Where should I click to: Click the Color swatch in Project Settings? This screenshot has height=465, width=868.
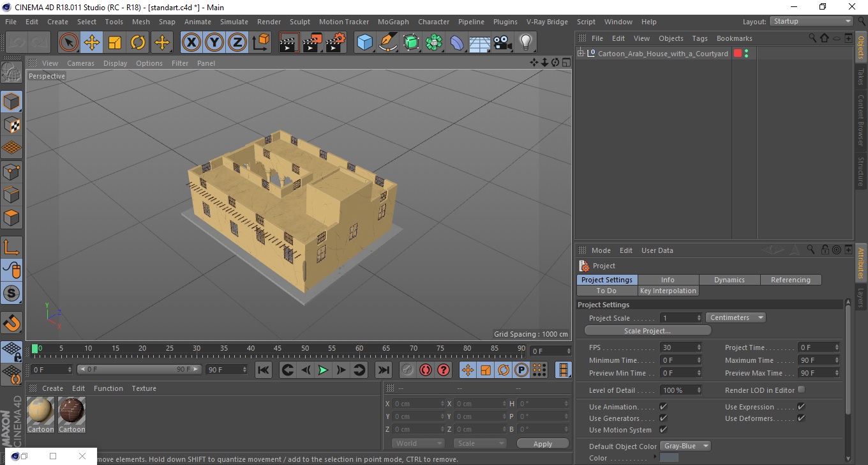(x=669, y=457)
